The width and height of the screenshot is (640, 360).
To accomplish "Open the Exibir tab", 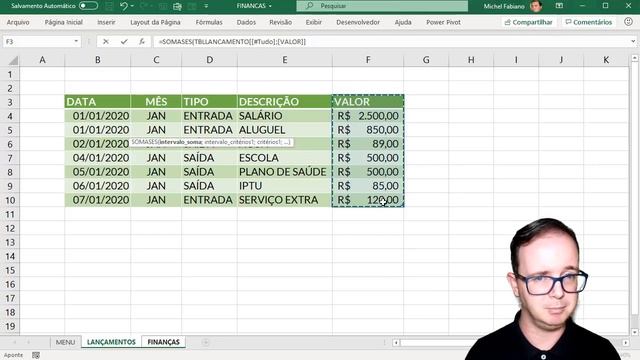I will (x=313, y=22).
